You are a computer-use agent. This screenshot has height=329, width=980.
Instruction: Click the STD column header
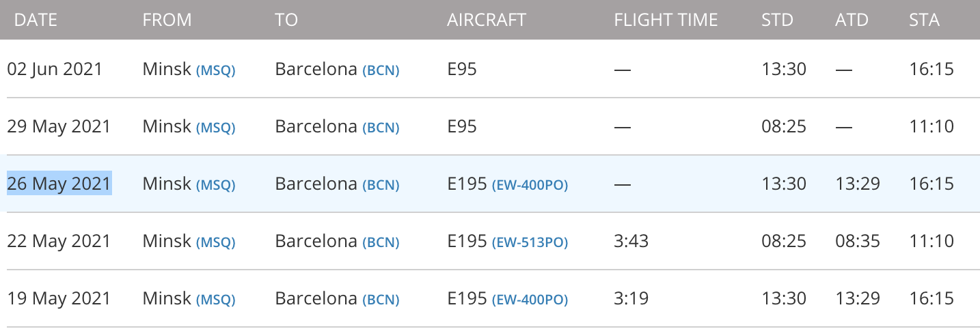(x=777, y=20)
